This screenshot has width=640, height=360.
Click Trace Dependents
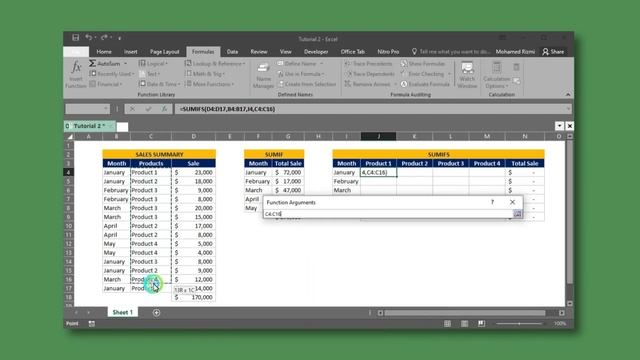pyautogui.click(x=369, y=74)
